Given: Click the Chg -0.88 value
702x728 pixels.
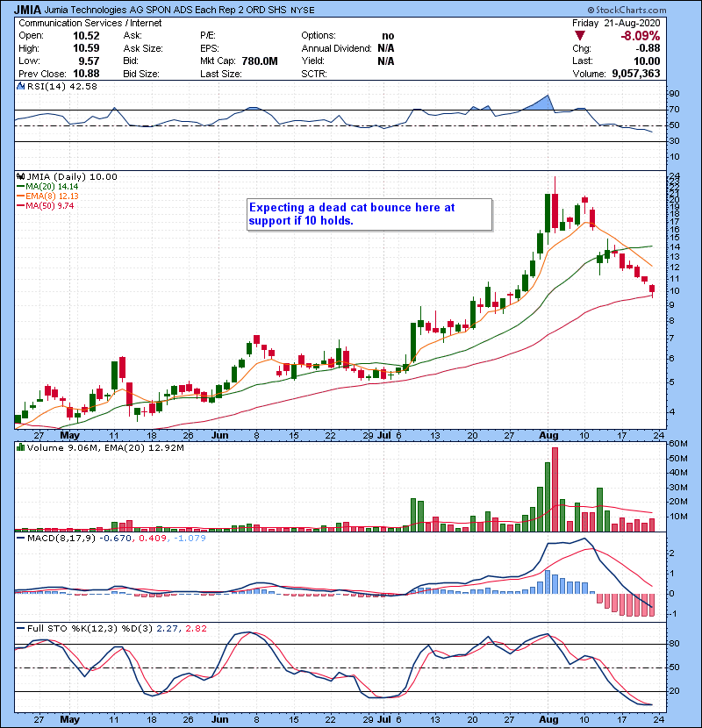Looking at the screenshot, I should coord(648,48).
